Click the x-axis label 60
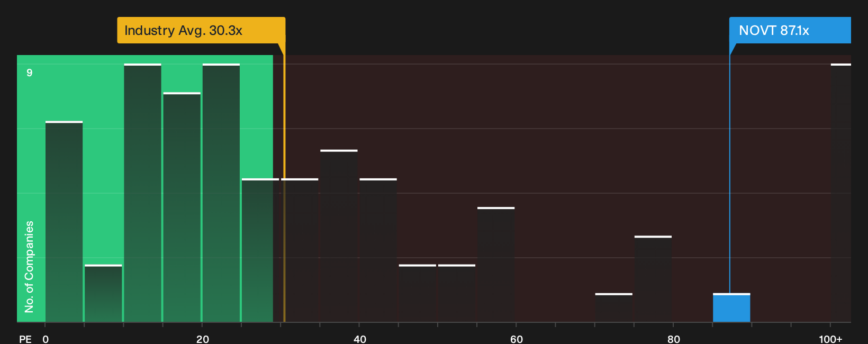Viewport: 868px width, 344px height. [x=517, y=339]
